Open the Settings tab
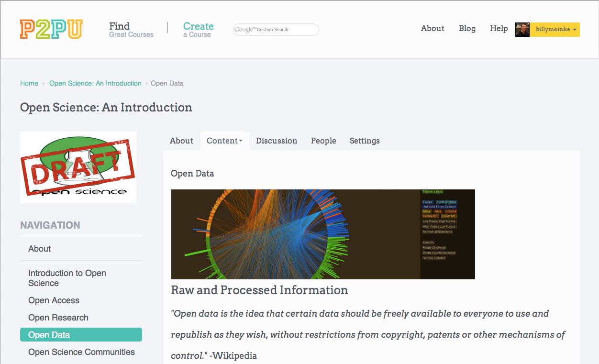Viewport: 599px width, 364px height. [365, 141]
